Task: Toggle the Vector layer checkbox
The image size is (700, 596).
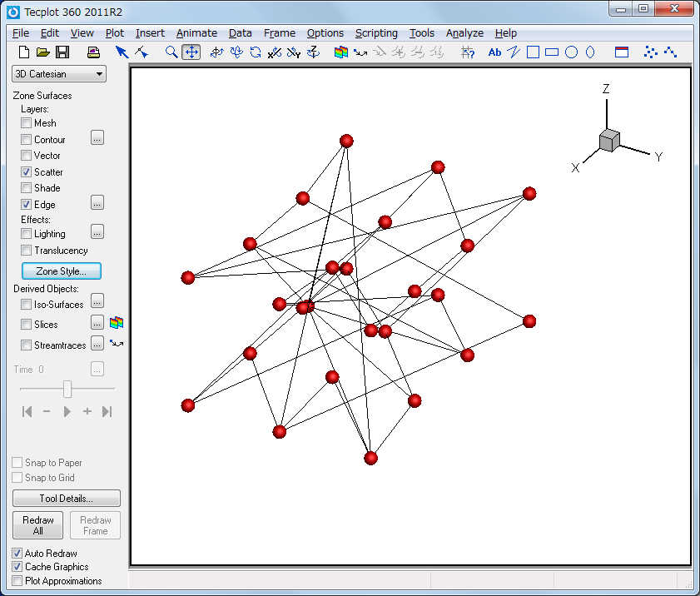Action: point(27,156)
